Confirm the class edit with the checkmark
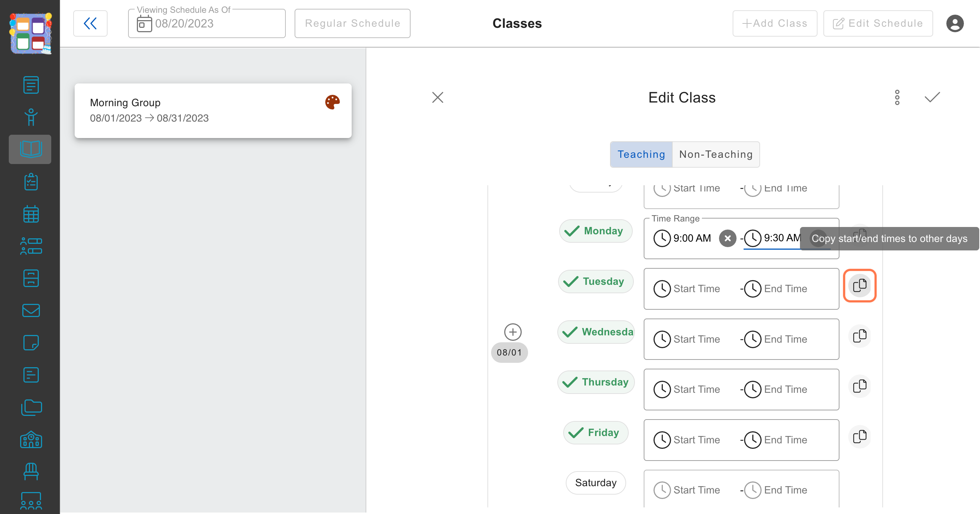Screen dimensions: 980x514 pos(932,97)
